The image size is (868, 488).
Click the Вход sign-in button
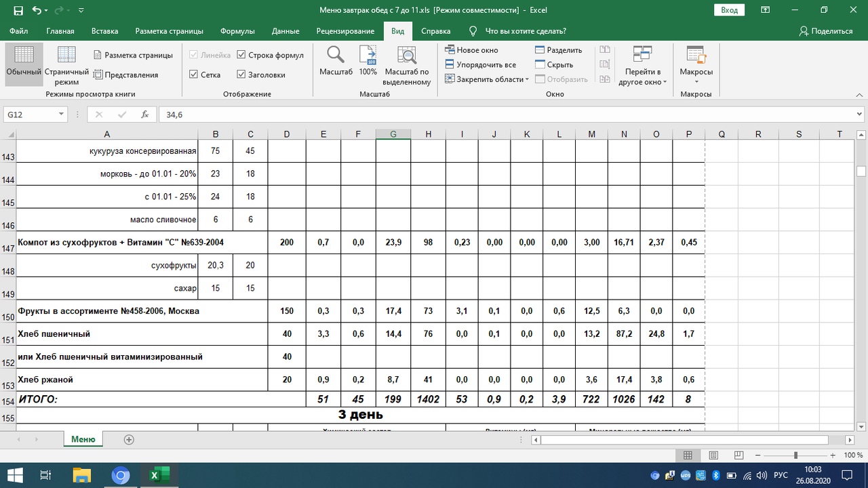tap(729, 10)
